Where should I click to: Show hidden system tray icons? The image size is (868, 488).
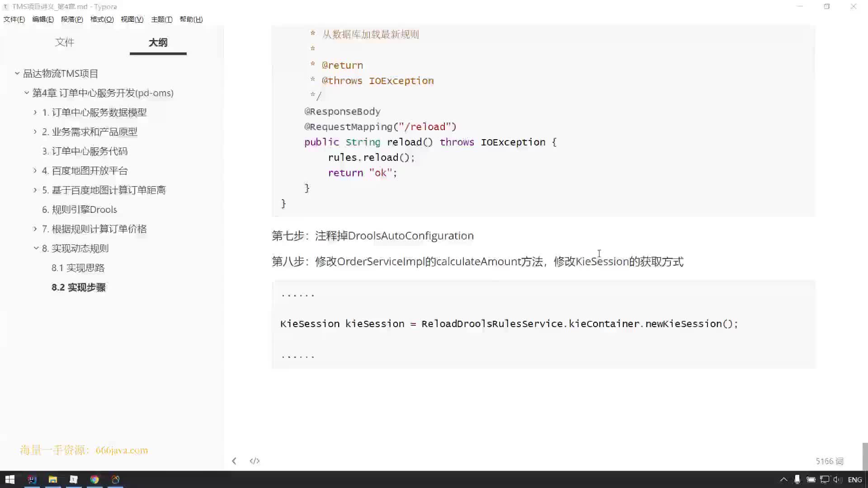coord(784,479)
